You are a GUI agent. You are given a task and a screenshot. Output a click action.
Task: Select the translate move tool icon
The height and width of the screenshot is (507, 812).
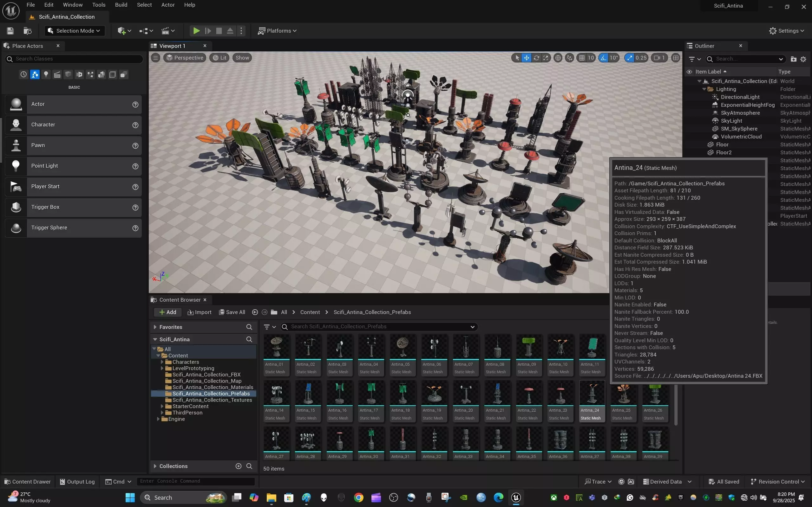coord(527,58)
